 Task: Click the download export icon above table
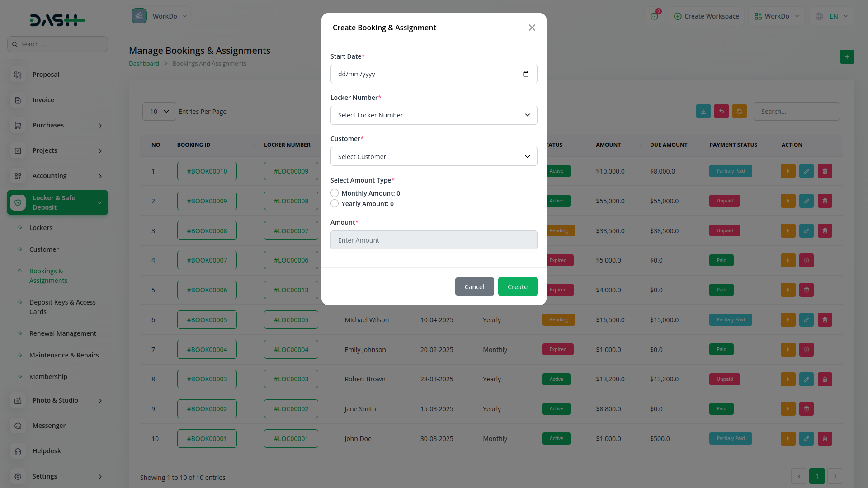(703, 112)
